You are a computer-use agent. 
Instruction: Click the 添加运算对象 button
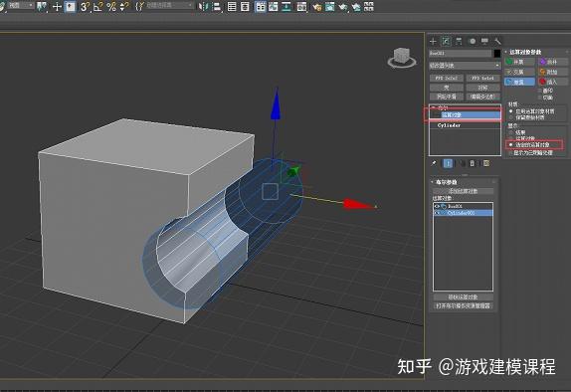tap(463, 191)
